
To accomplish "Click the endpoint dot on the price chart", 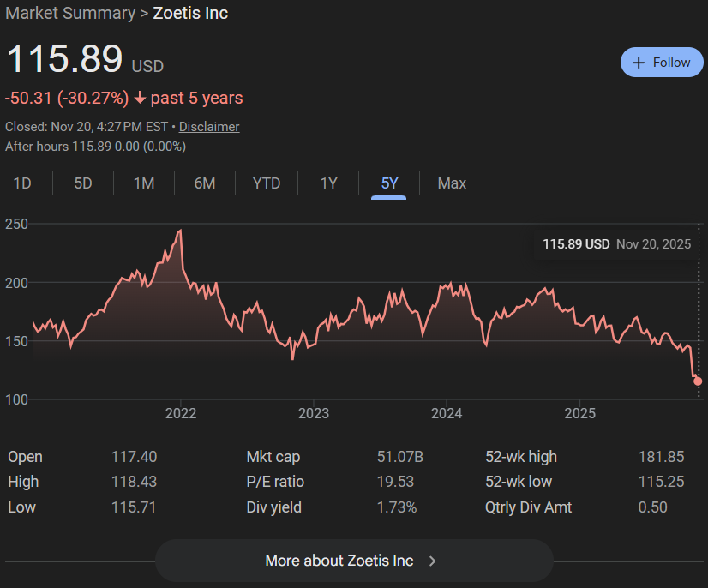I will [x=698, y=381].
